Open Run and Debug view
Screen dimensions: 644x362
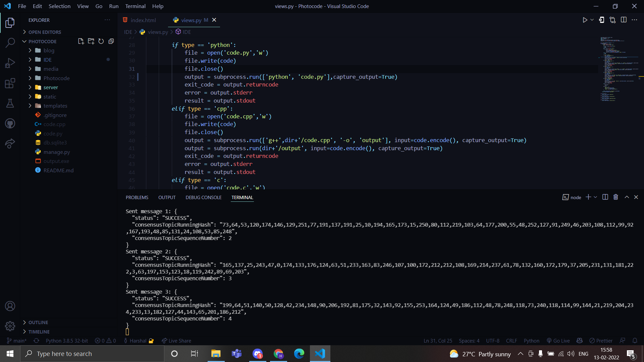point(10,63)
